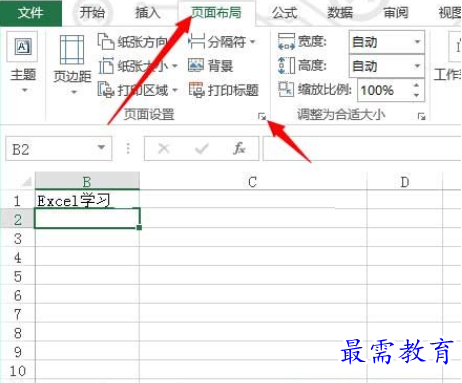Launch the 页面设置 dialog launcher
462x383 pixels.
click(262, 116)
